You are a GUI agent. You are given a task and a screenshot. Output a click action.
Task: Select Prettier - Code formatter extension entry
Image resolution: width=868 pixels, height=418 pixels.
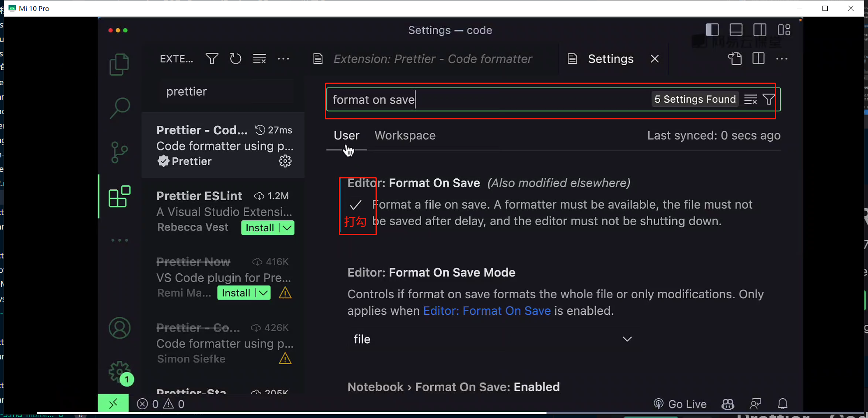pyautogui.click(x=223, y=145)
